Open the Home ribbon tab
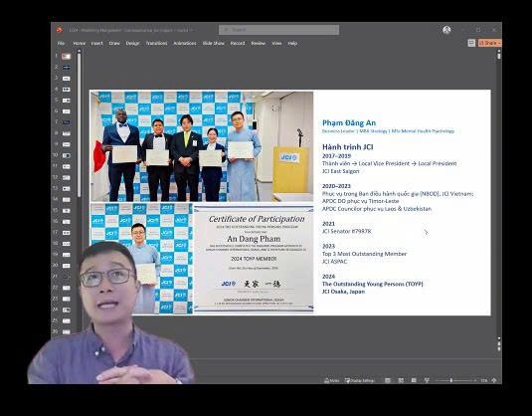The image size is (532, 416). [x=79, y=43]
